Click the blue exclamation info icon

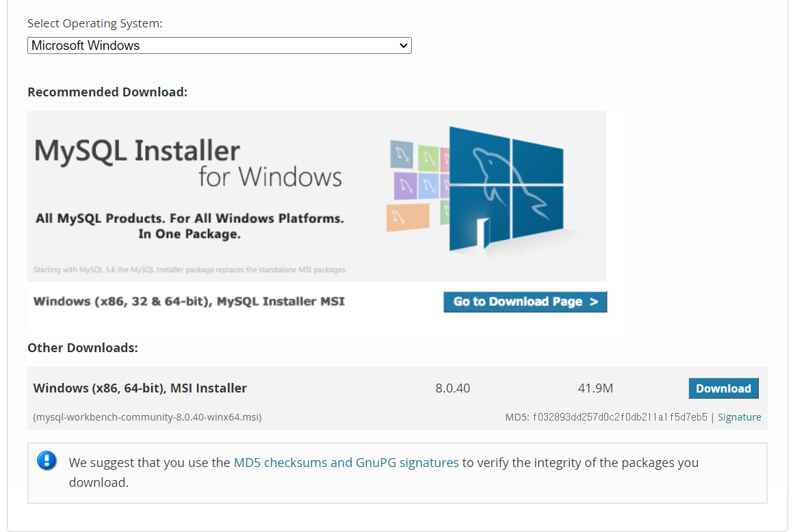click(47, 461)
